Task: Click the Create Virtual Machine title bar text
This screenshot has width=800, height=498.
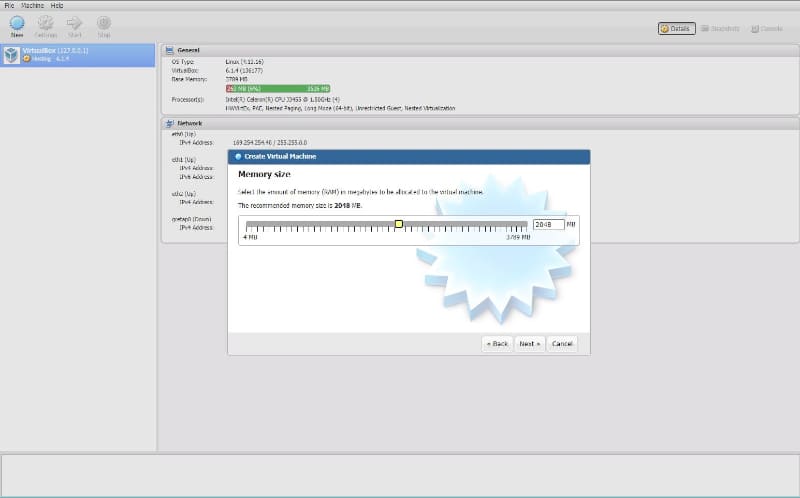Action: click(280, 157)
